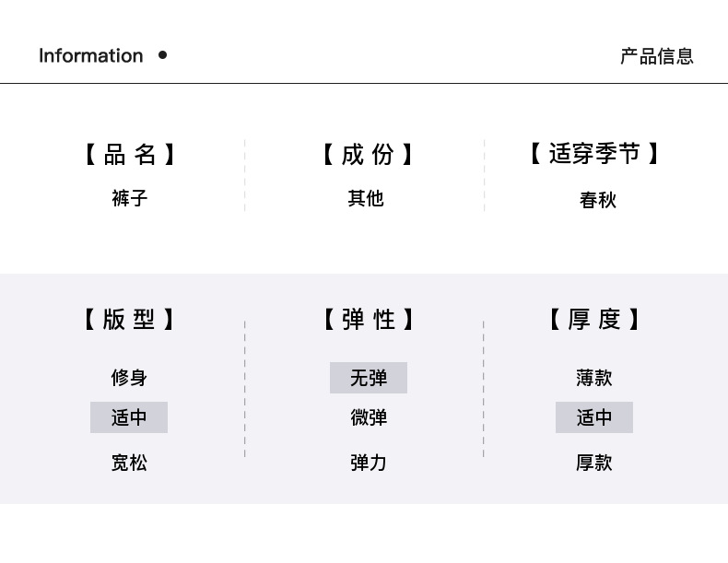Choose the 微弹 elasticity option
728x563 pixels.
point(369,417)
